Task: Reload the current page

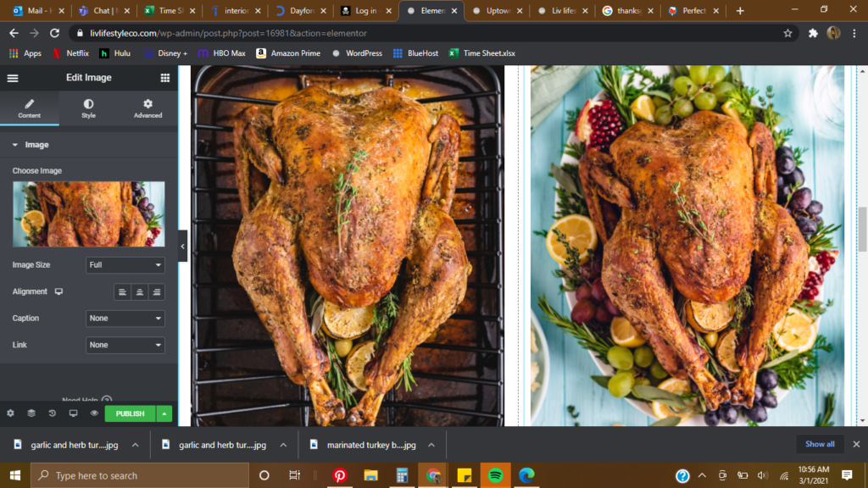Action: click(x=54, y=33)
